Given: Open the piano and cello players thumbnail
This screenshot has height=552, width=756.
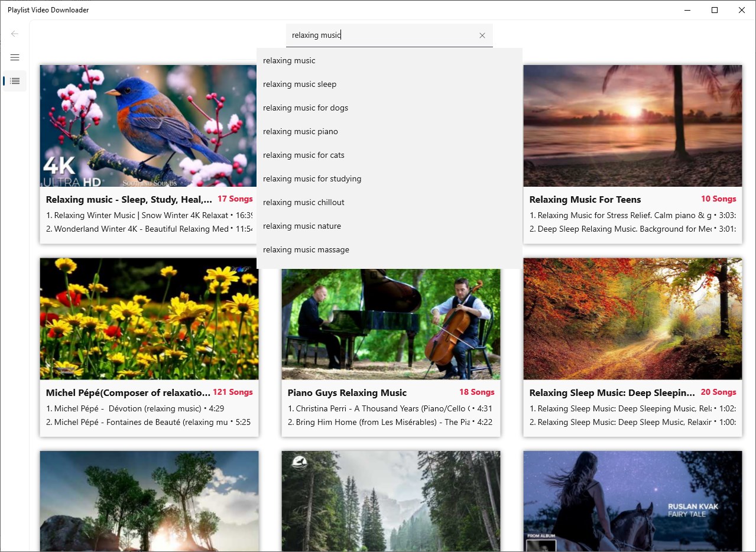Looking at the screenshot, I should click(391, 324).
